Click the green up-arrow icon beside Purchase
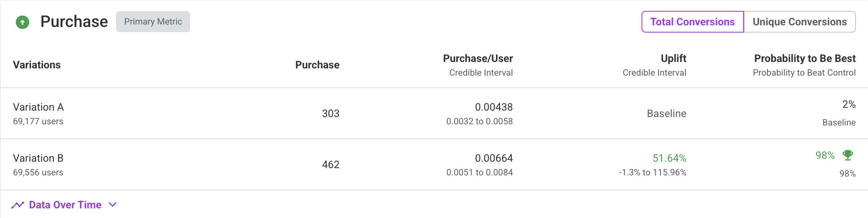Screen dimensions: 868x218 [x=23, y=22]
